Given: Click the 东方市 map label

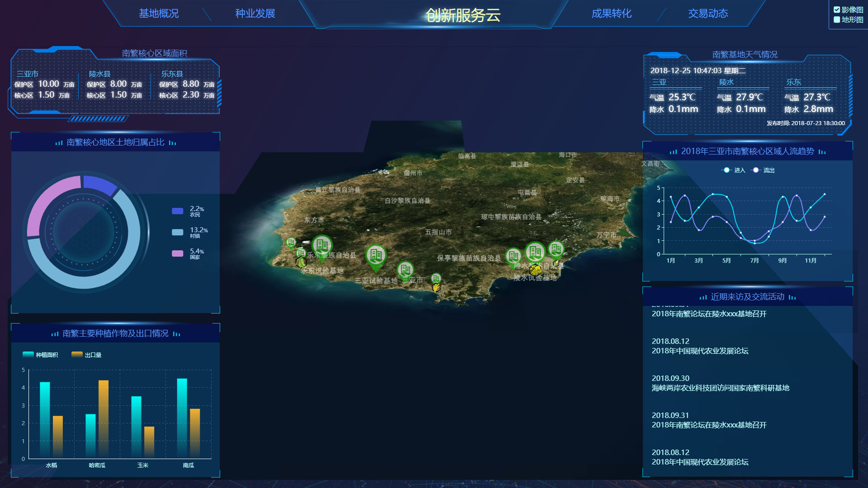Looking at the screenshot, I should 314,220.
